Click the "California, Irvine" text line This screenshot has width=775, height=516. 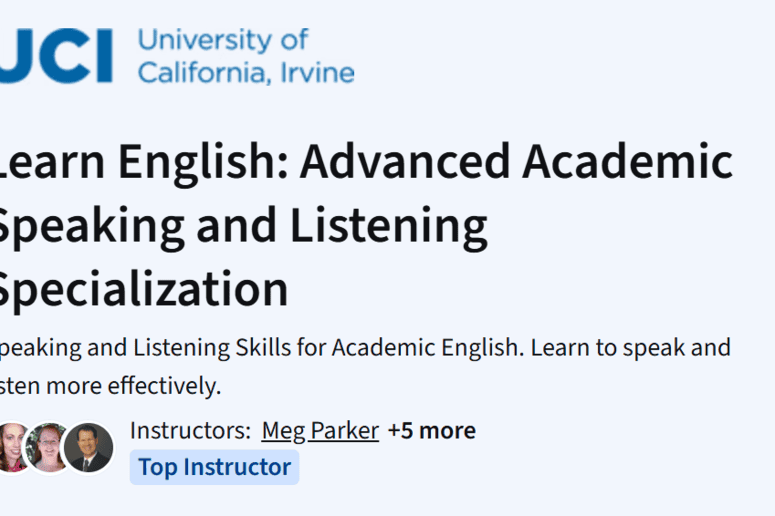(245, 72)
